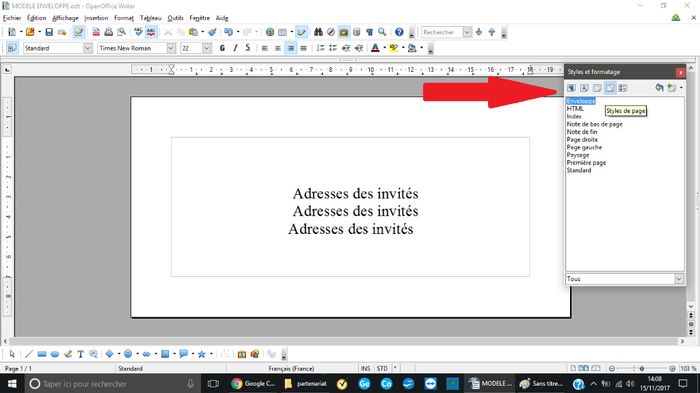Click the Zoom magnifier toolbar icon
The image size is (700, 393).
(382, 32)
